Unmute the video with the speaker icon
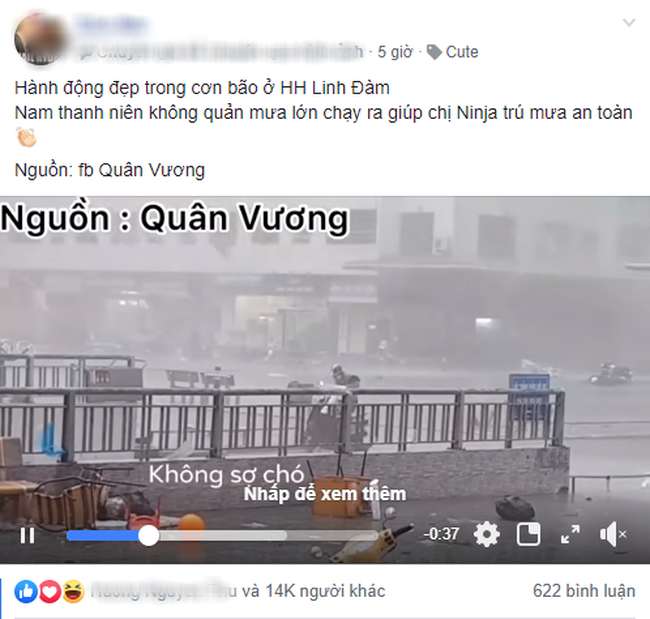The height and width of the screenshot is (619, 650). pos(613,534)
